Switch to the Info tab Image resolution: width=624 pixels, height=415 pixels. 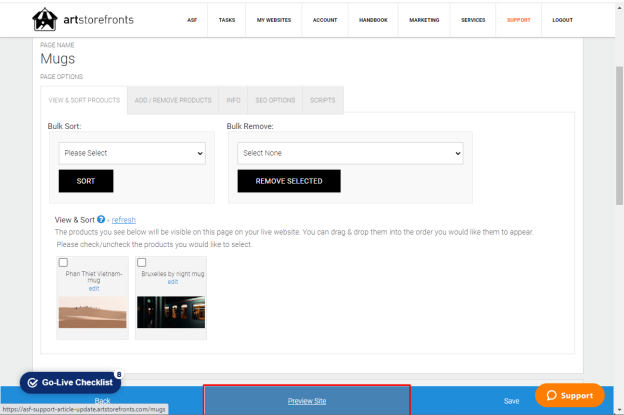233,100
